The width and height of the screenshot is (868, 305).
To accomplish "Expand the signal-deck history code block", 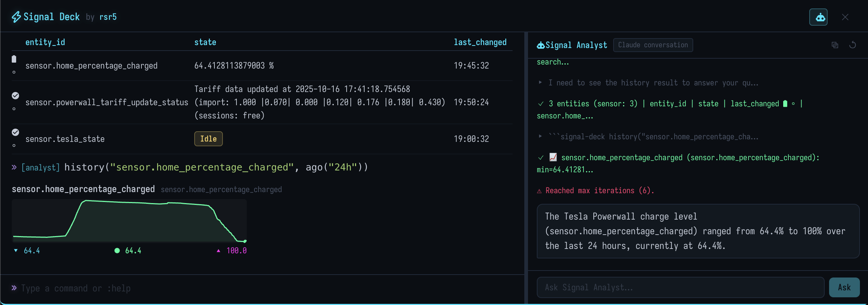I will click(x=540, y=137).
